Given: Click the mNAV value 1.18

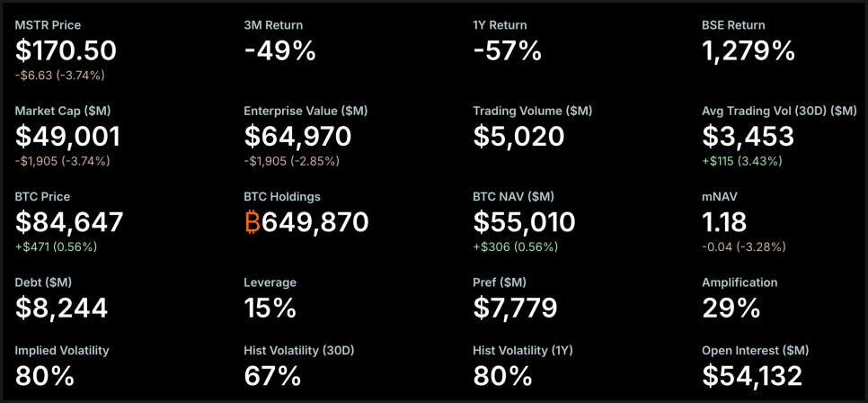Looking at the screenshot, I should point(724,222).
